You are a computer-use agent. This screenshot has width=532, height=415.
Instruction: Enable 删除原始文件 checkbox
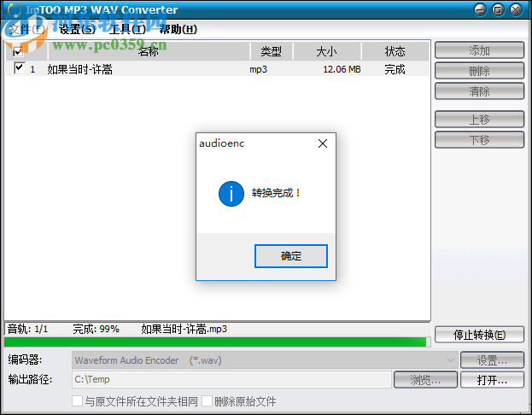207,400
